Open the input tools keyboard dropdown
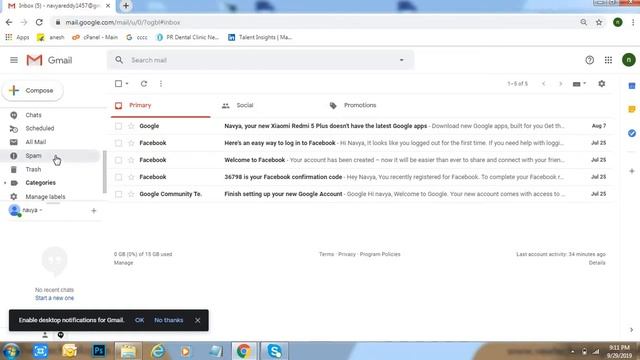The image size is (640, 360). 579,84
